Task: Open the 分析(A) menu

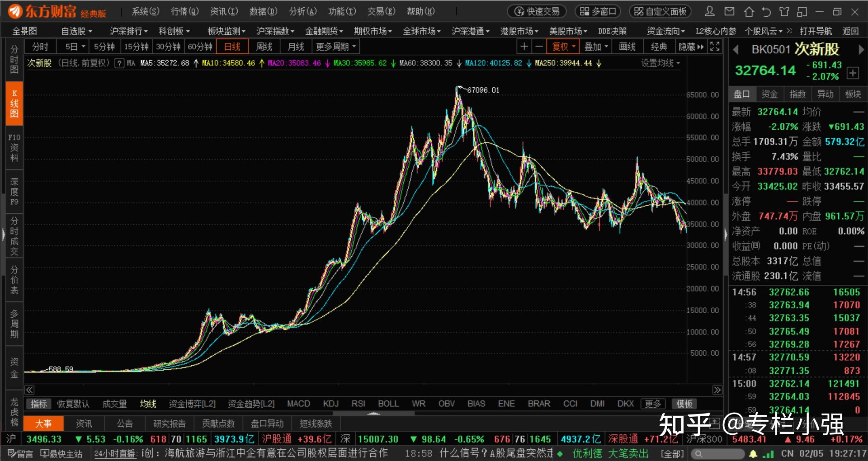Action: 303,11
